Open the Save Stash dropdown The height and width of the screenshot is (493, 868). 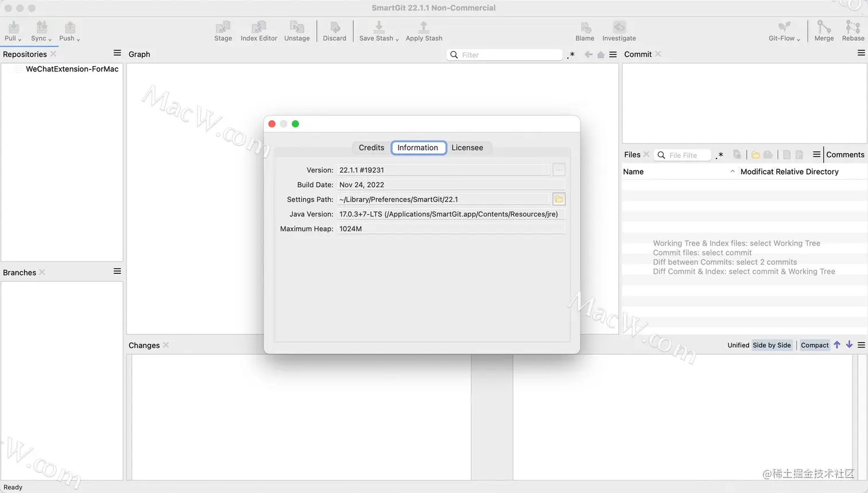pyautogui.click(x=397, y=40)
